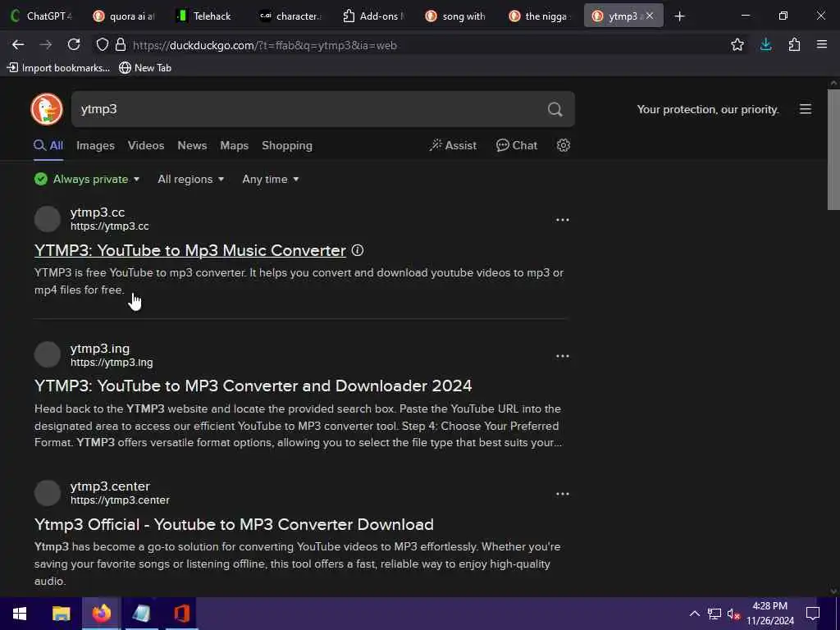This screenshot has width=840, height=630.
Task: Go back with the browser back arrow
Action: (x=18, y=45)
